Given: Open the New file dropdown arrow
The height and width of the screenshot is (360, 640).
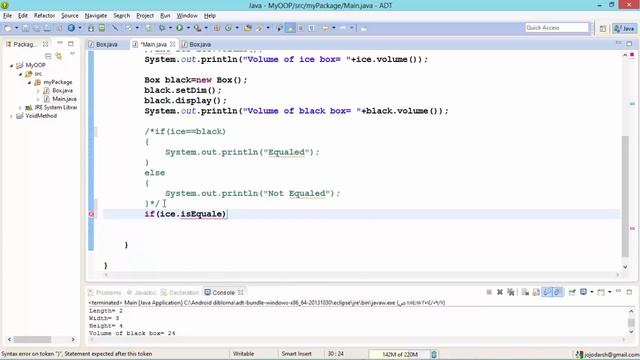Looking at the screenshot, I should [17, 28].
